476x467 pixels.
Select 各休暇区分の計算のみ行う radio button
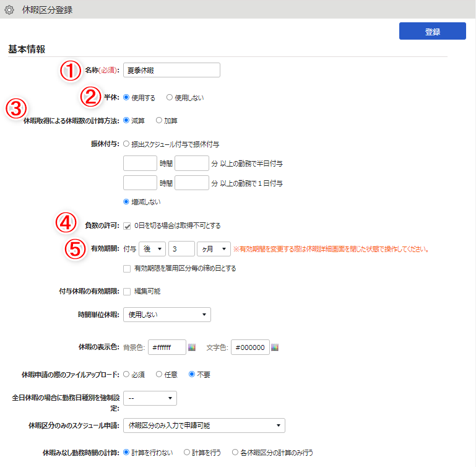pos(235,452)
